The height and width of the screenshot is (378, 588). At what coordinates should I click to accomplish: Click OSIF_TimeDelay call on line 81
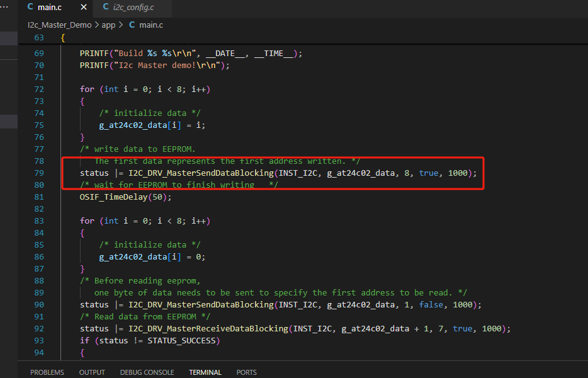point(126,197)
